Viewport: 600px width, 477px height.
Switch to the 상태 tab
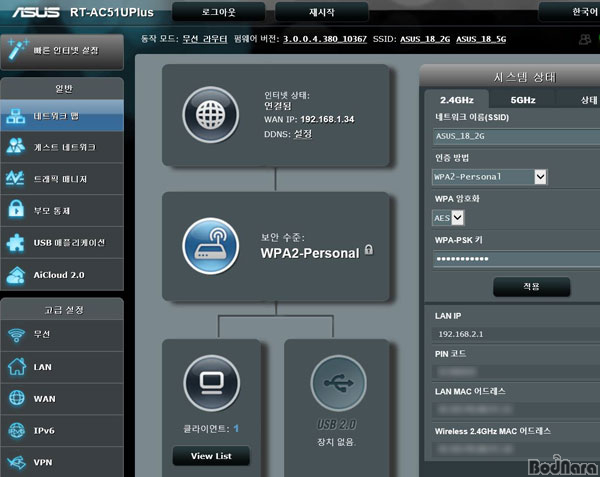tap(579, 100)
